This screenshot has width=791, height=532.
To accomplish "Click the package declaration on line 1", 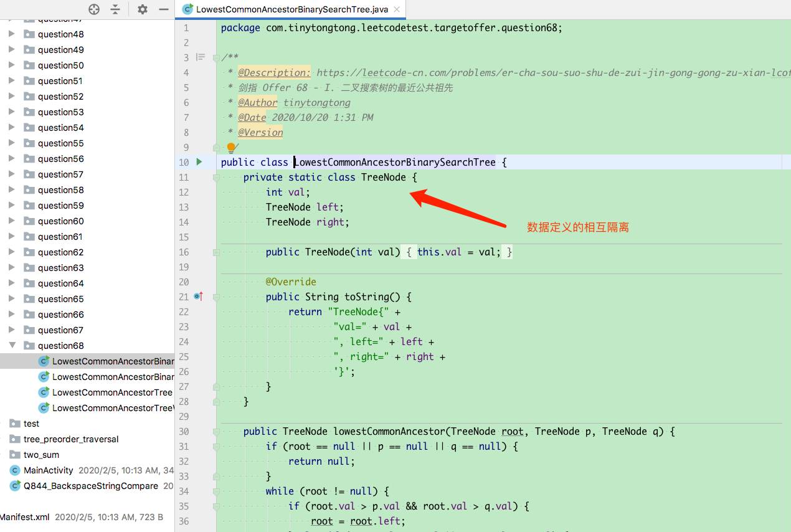I will (392, 27).
